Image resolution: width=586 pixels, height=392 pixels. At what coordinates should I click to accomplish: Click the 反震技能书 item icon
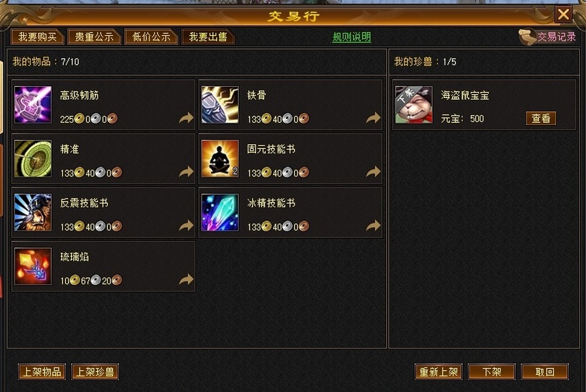[33, 212]
